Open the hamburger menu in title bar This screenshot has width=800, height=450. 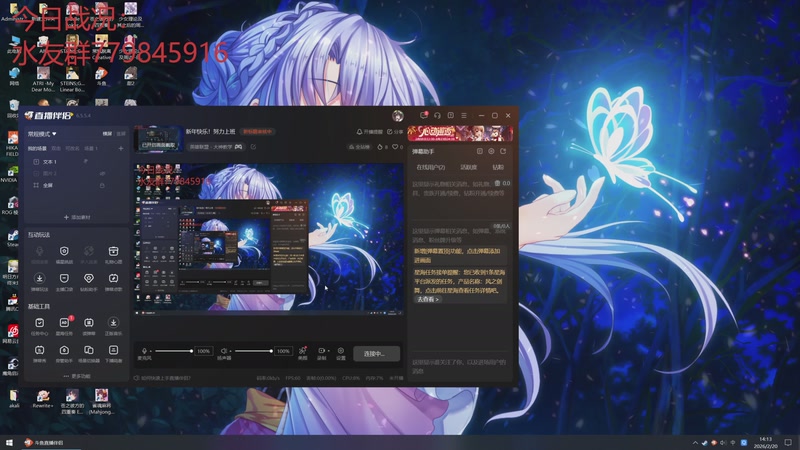pyautogui.click(x=464, y=115)
